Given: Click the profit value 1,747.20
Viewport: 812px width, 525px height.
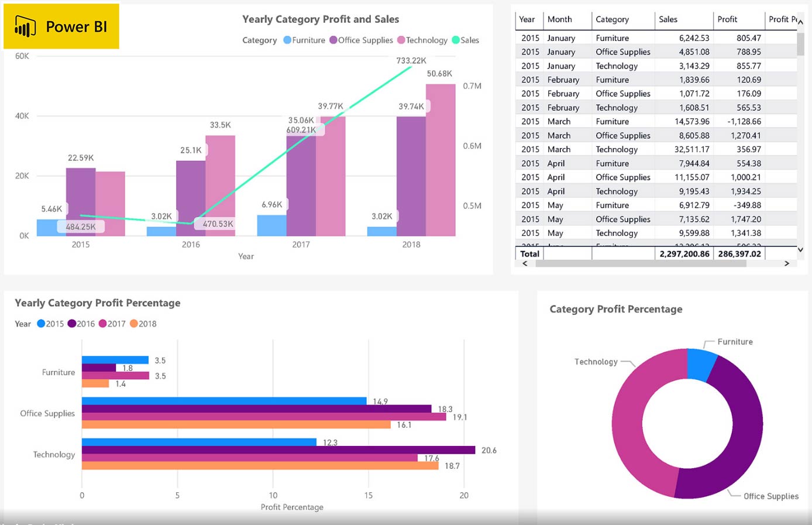Looking at the screenshot, I should (x=746, y=219).
